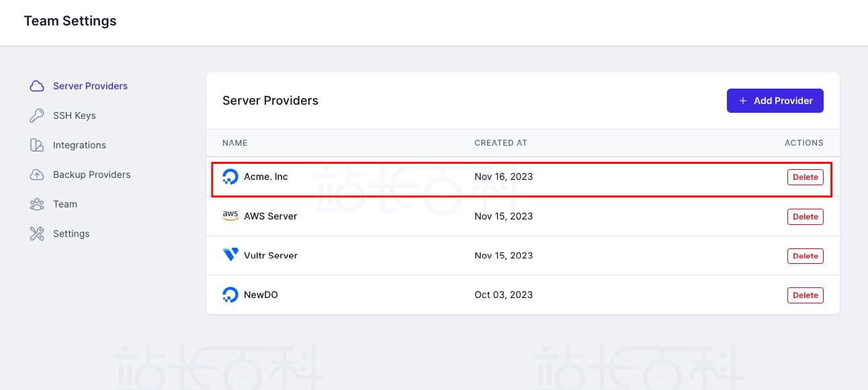This screenshot has height=390, width=868.
Task: Delete the NewDO provider
Action: pyautogui.click(x=805, y=295)
